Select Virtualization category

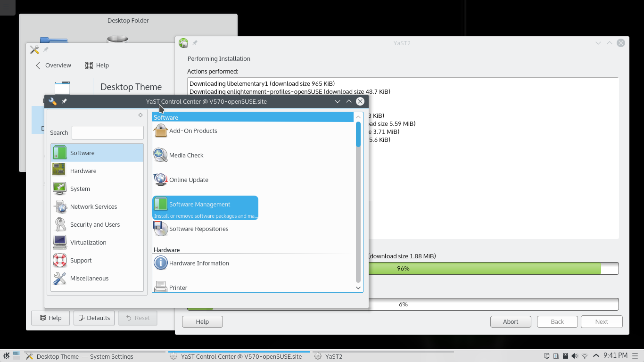[97, 242]
